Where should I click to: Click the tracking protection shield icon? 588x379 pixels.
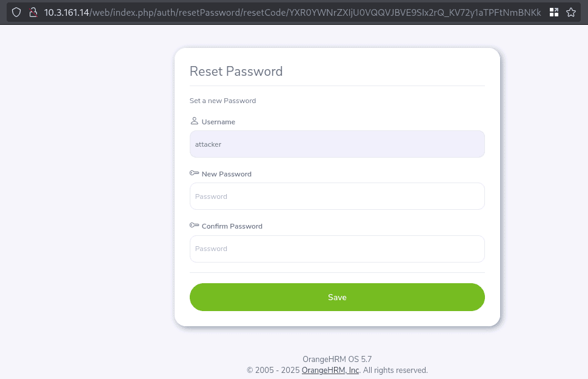coord(16,12)
